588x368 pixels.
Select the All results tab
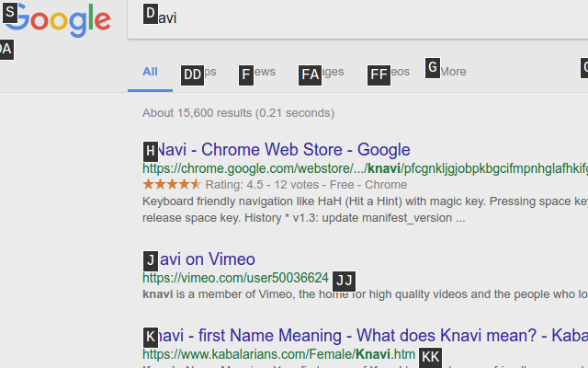coord(150,72)
